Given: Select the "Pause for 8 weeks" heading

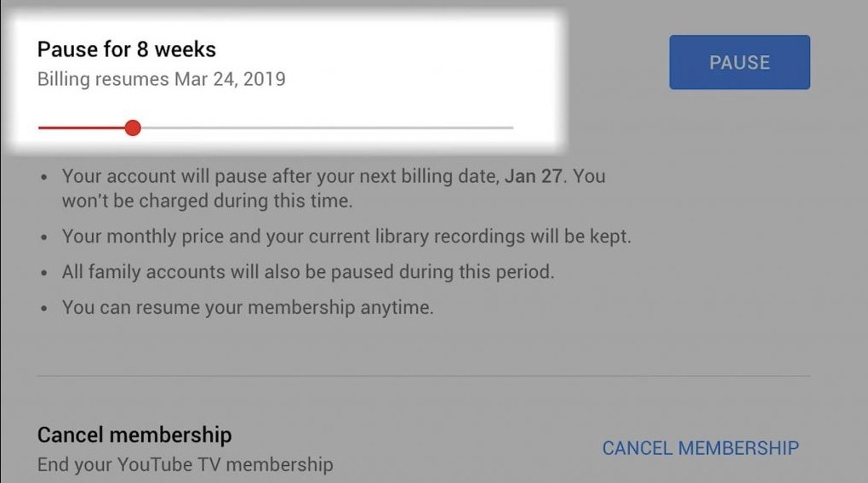Looking at the screenshot, I should click(127, 49).
